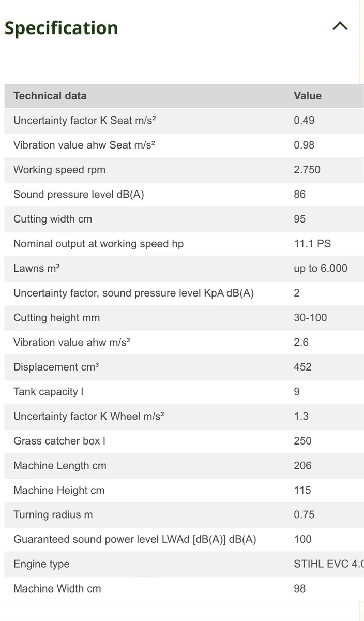364x621 pixels.
Task: Click the Working speed rpm row
Action: 184,170
